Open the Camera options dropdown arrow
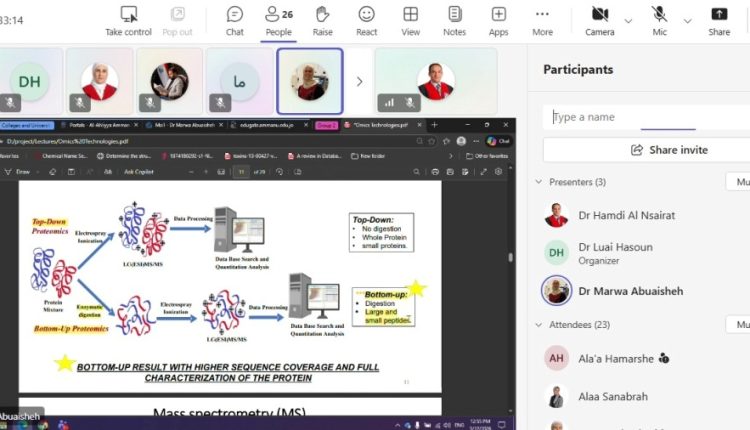Viewport: 750px width, 430px height. coord(628,20)
